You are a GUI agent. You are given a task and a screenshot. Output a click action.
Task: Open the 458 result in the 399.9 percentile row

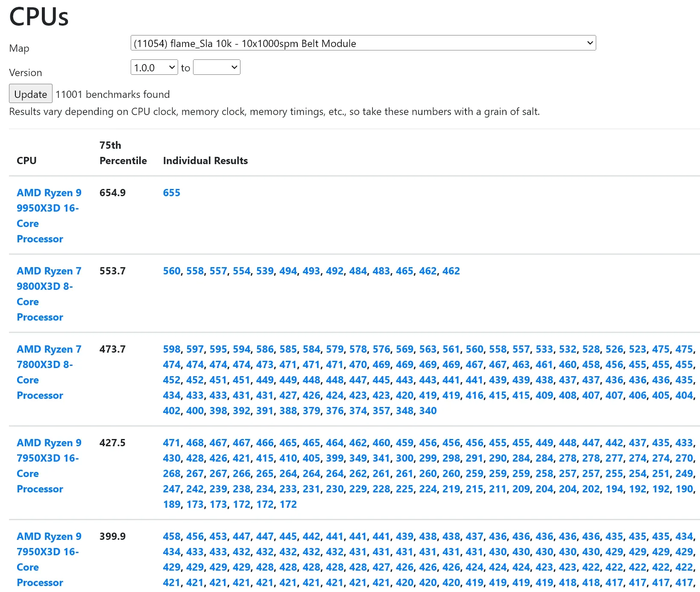click(172, 536)
